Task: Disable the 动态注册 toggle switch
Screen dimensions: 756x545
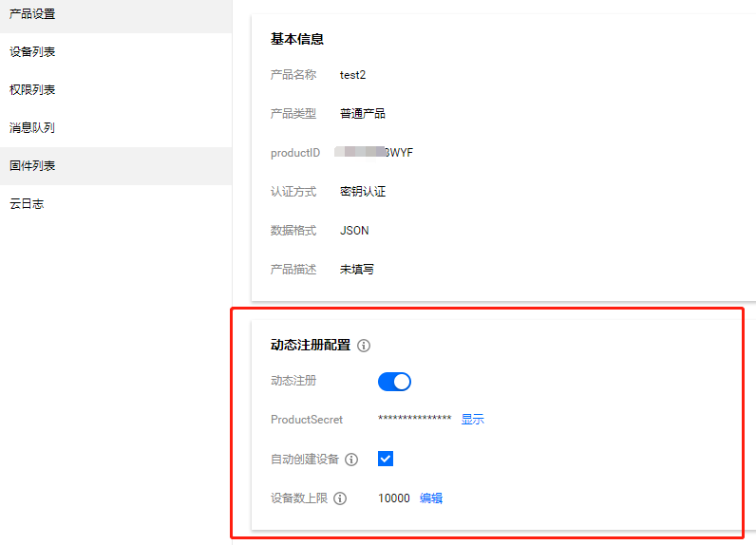Action: (394, 382)
